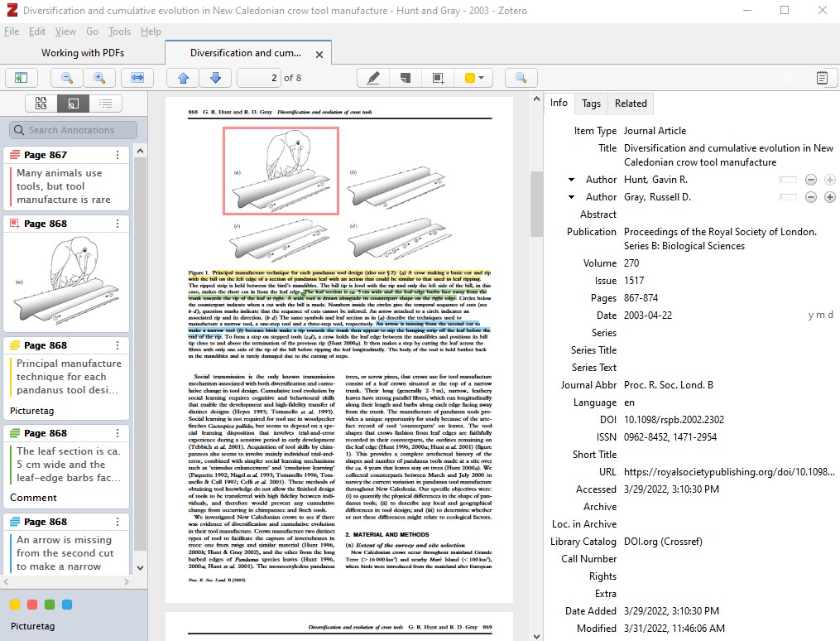Click the Date value 2003-04-22
This screenshot has width=840, height=641.
pos(648,316)
